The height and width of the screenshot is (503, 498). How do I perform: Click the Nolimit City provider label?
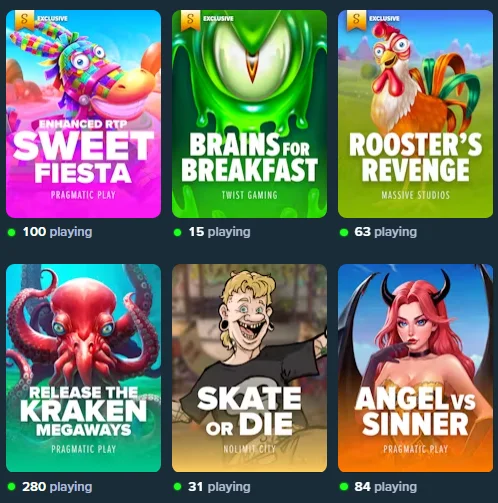(249, 449)
